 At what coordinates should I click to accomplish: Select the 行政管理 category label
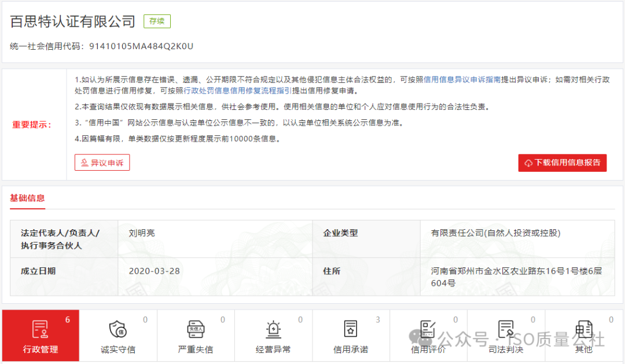pos(41,350)
